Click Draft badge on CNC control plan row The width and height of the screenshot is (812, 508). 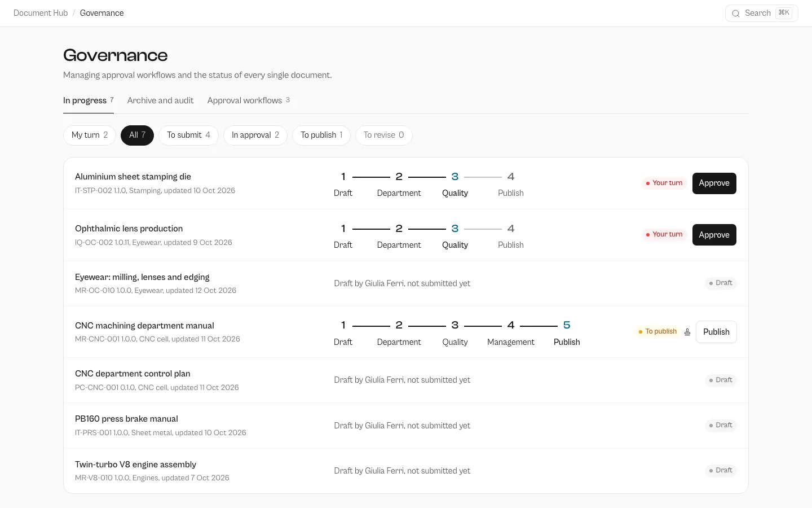click(721, 380)
